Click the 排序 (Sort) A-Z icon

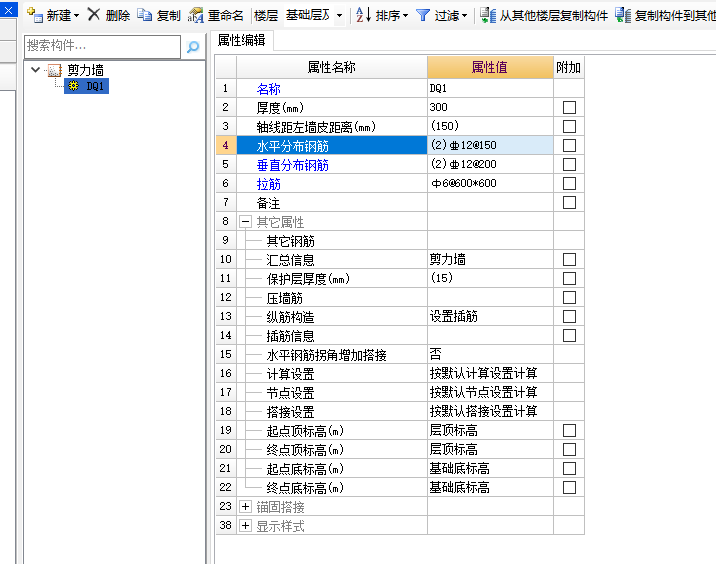363,15
